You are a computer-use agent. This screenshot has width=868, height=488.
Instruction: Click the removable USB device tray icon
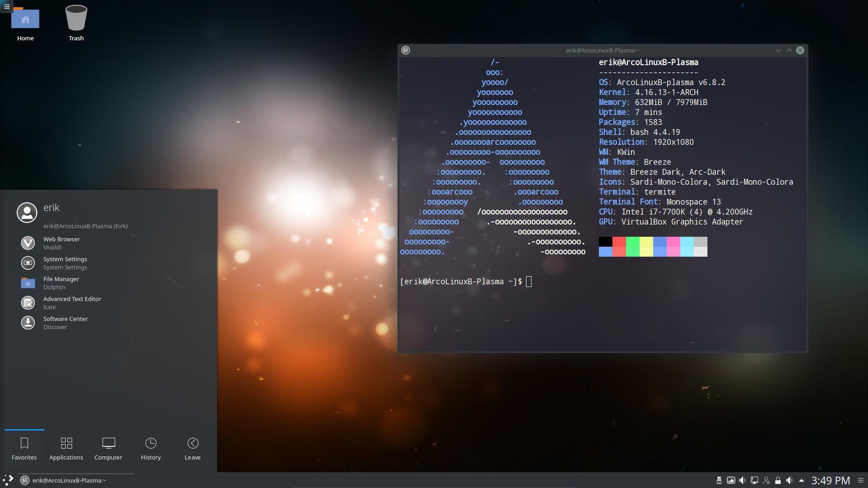[719, 480]
